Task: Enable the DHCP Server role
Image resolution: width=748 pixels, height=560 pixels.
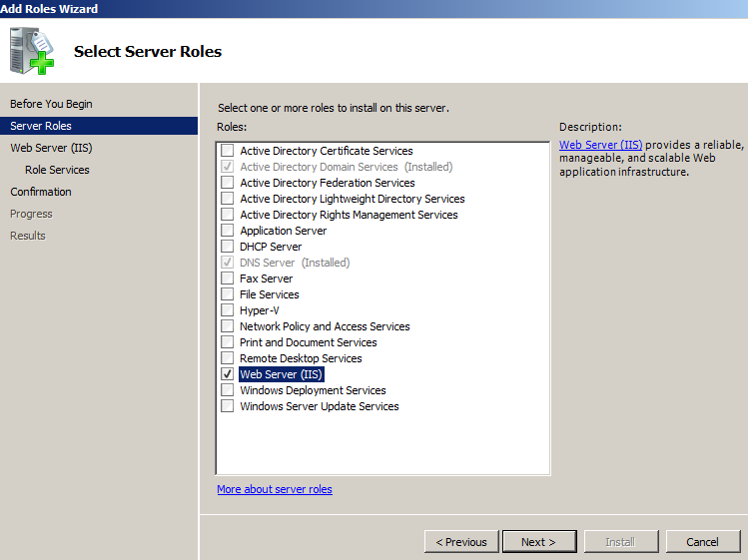Action: (x=228, y=247)
